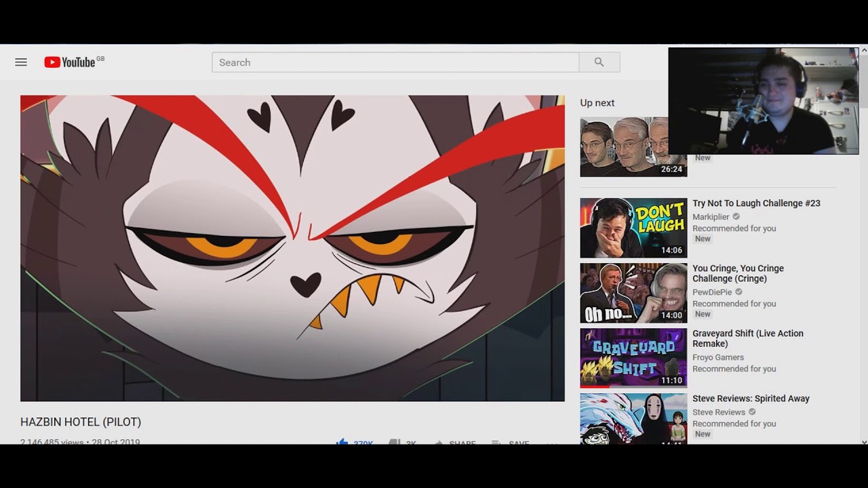Open the Graveyard Shift video thumbnail
Viewport: 868px width, 488px height.
point(633,358)
